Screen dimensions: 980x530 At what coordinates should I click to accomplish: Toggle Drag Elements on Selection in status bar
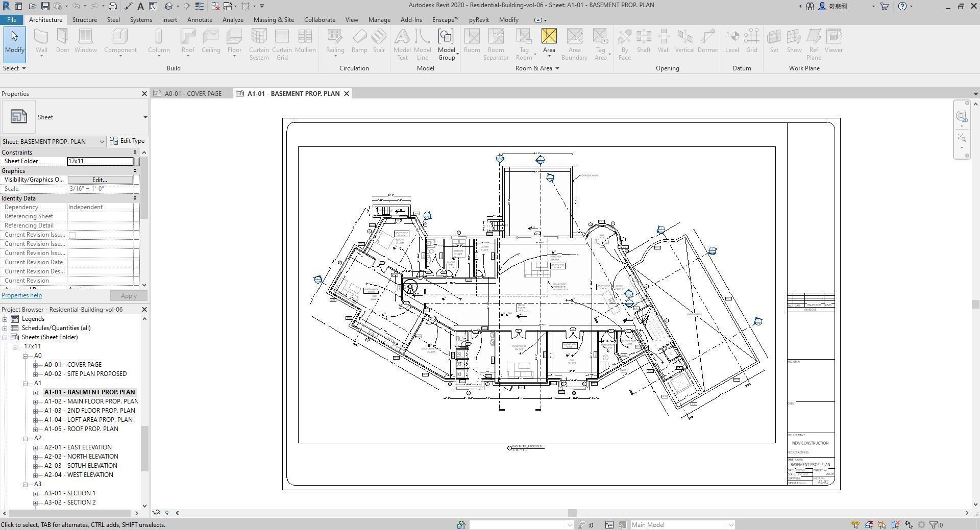point(909,525)
